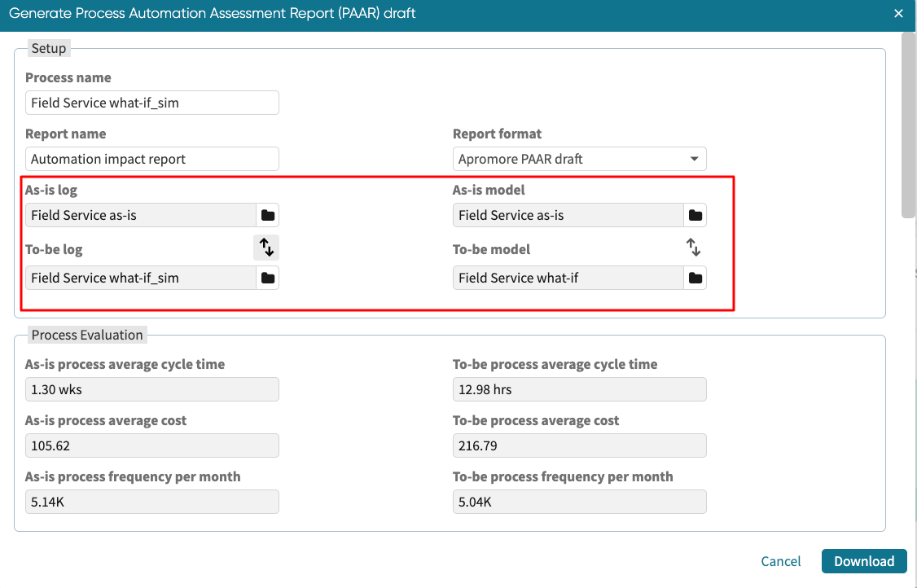917x588 pixels.
Task: Click the to-be process frequency per month field
Action: point(579,502)
